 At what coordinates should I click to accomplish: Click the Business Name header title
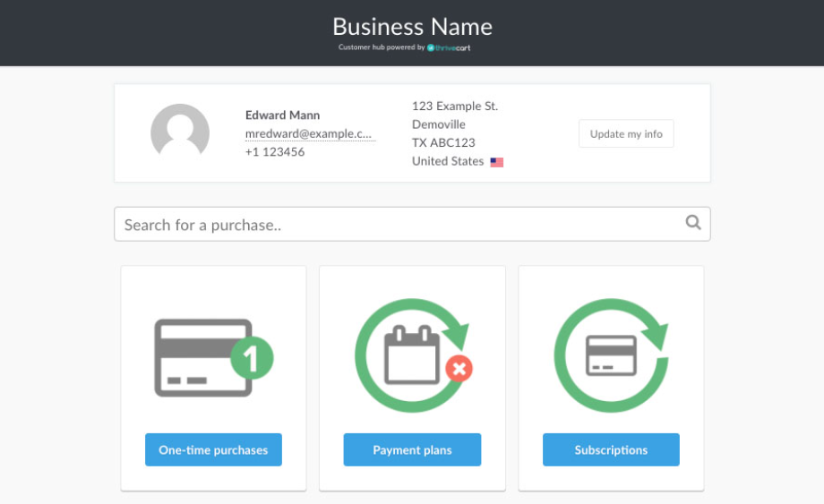[x=412, y=26]
